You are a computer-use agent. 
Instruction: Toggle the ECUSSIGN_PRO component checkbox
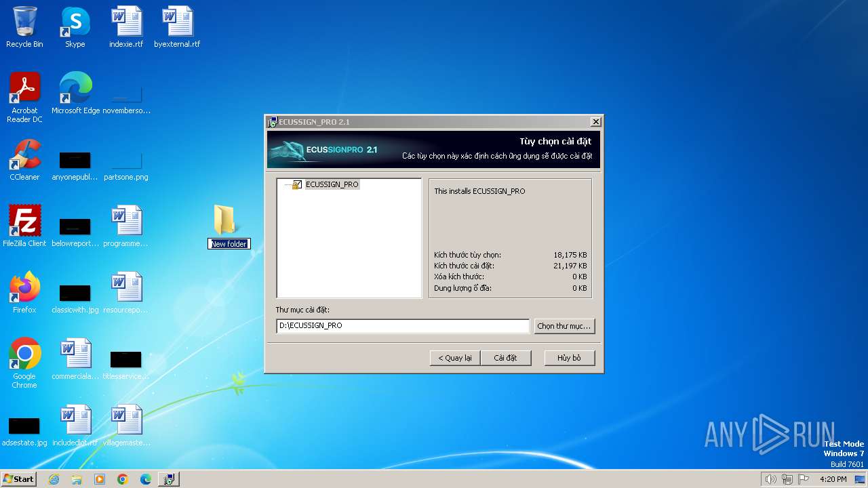click(296, 185)
